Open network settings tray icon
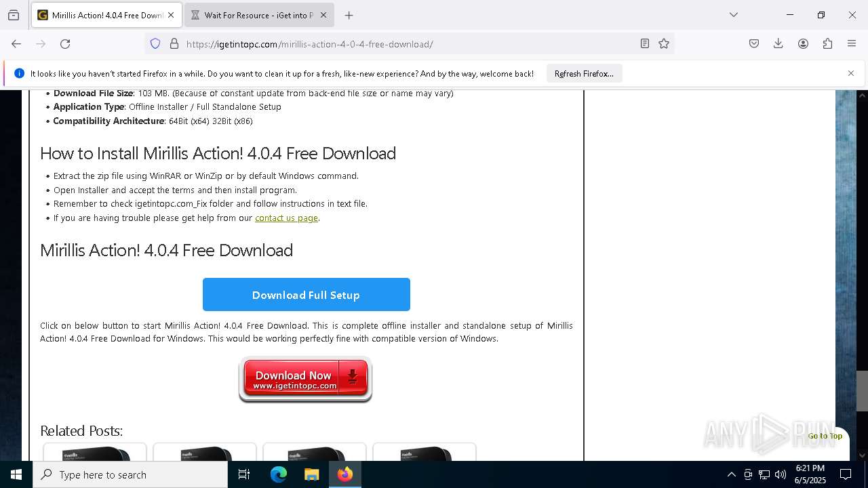This screenshot has width=868, height=488. coord(764,474)
